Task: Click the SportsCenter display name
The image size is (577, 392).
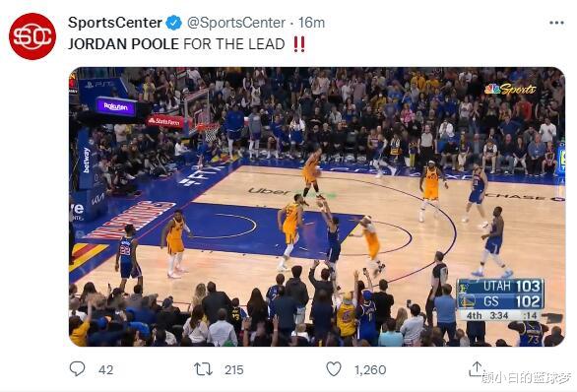Action: point(115,23)
